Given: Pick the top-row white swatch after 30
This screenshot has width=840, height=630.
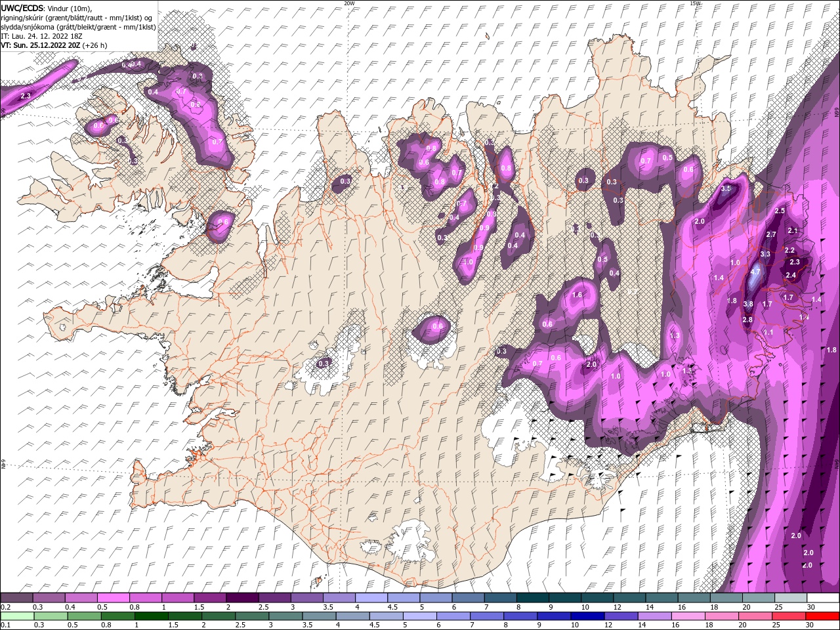Looking at the screenshot, I should point(824,598).
